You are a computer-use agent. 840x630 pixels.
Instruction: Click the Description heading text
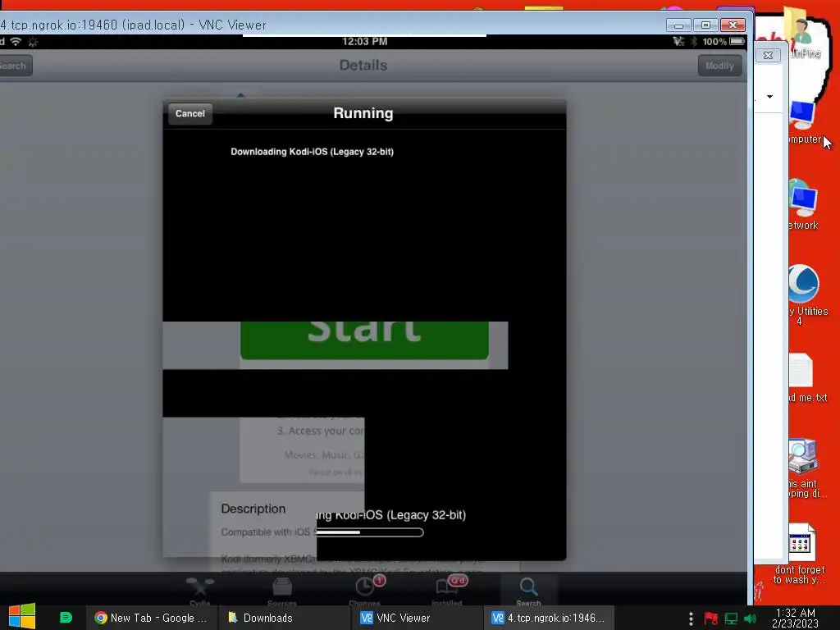(253, 509)
